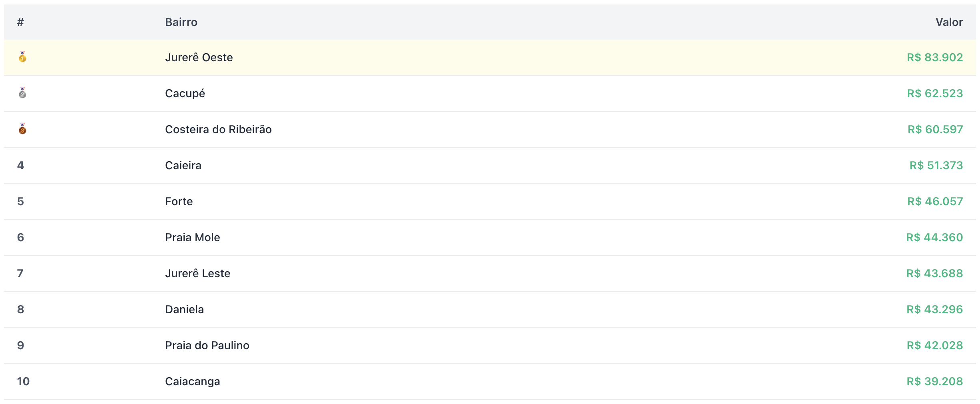Screen dimensions: 980x404
Task: Open the Costeira do Ribeirão entry
Action: (x=218, y=130)
